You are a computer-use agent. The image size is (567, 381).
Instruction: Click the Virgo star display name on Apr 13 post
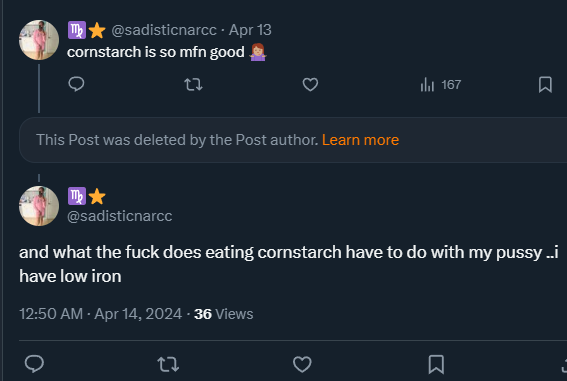87,30
